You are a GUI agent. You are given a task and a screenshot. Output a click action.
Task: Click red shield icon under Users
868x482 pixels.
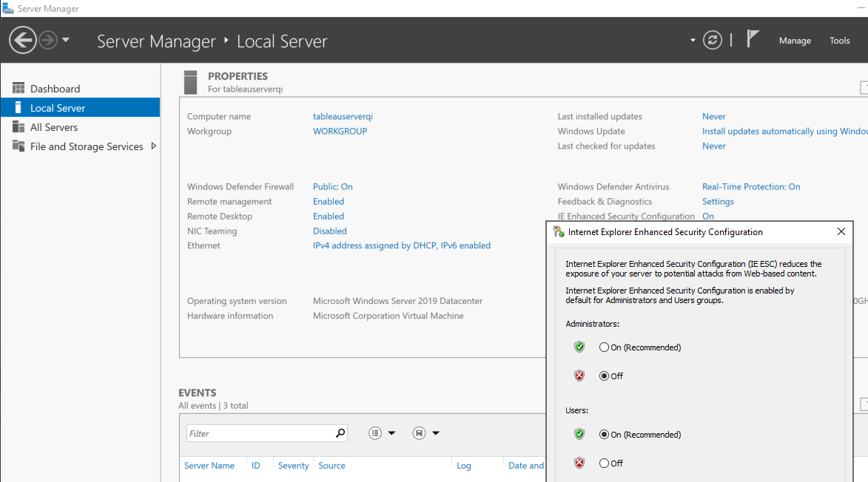point(579,463)
